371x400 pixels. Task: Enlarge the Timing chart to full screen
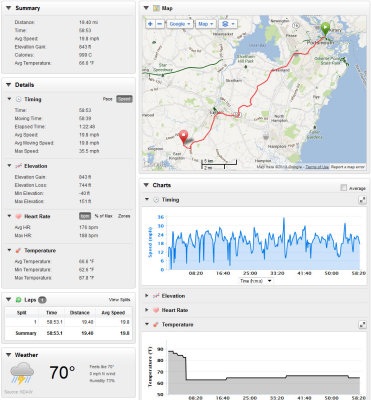(362, 200)
